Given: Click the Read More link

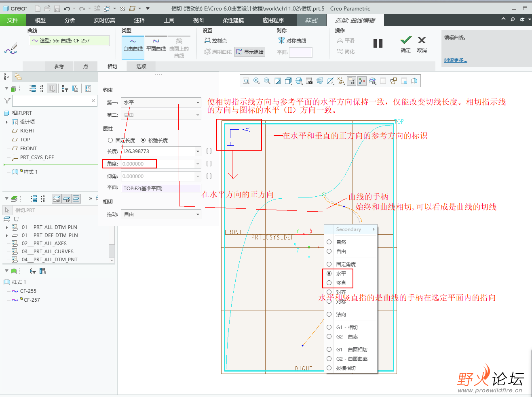Looking at the screenshot, I should coord(456,60).
